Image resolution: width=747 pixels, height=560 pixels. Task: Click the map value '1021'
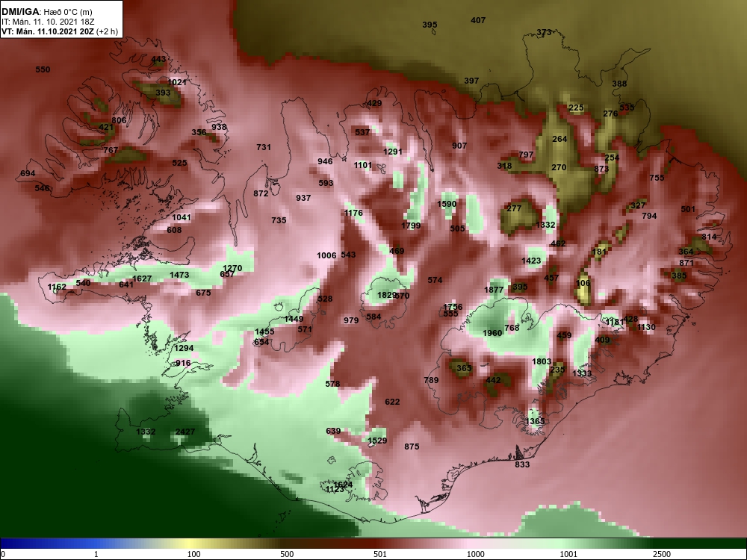[177, 82]
